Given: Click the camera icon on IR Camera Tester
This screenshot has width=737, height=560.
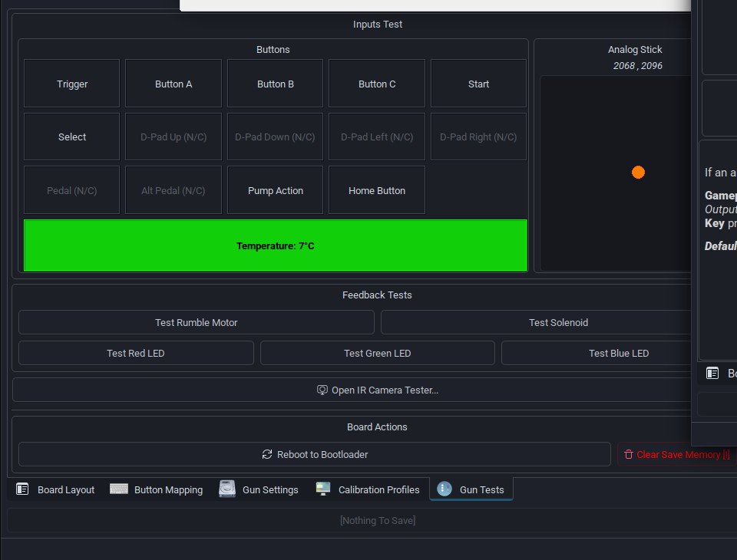Looking at the screenshot, I should [x=322, y=390].
